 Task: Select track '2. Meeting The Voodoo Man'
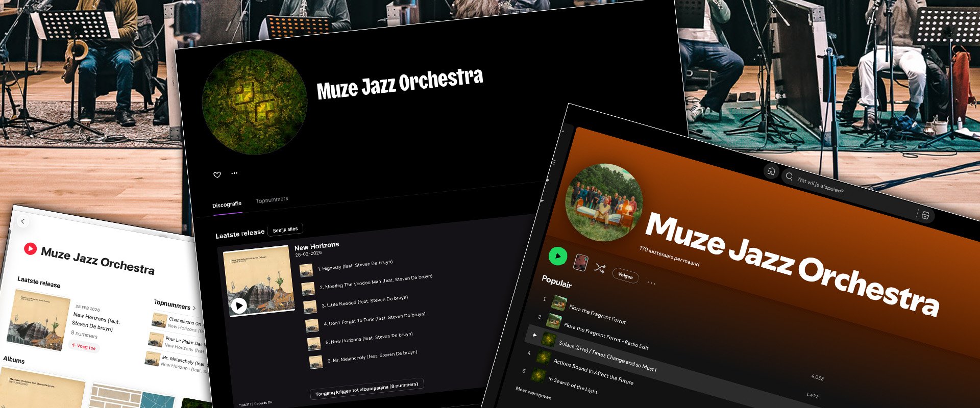(x=376, y=282)
